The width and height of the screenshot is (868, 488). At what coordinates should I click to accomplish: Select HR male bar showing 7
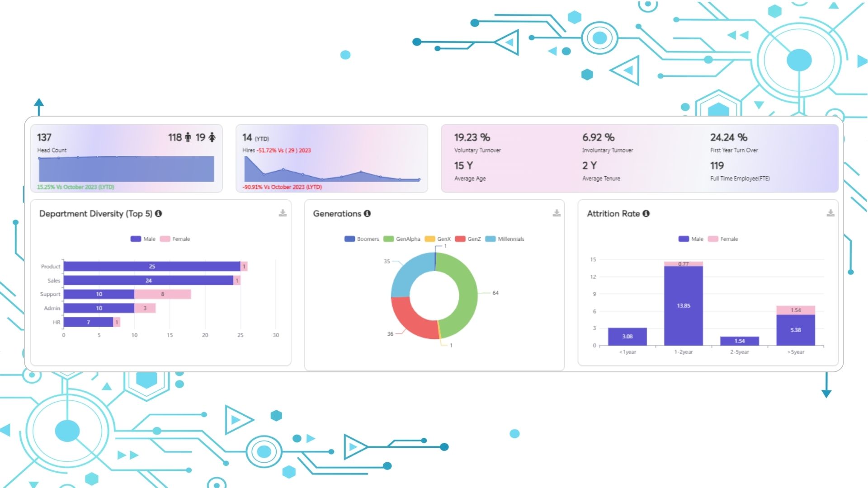click(x=88, y=322)
